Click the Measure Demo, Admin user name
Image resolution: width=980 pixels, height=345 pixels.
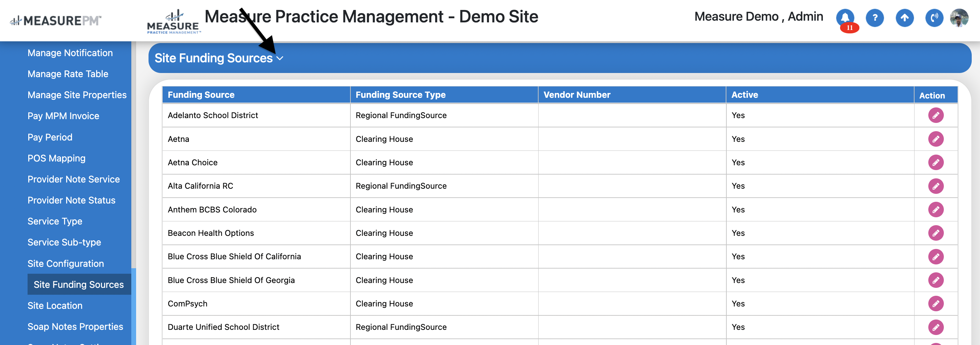coord(758,17)
